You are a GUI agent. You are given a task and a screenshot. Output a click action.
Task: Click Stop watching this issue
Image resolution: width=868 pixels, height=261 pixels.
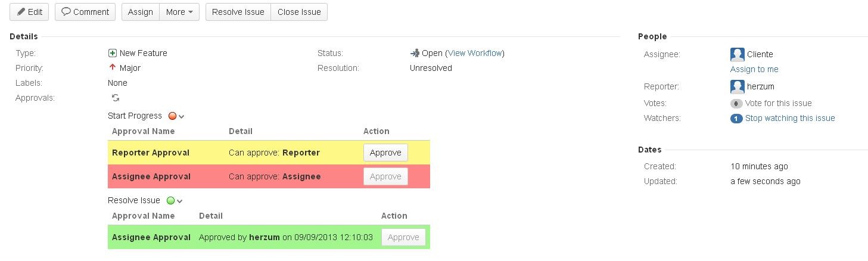coord(790,118)
